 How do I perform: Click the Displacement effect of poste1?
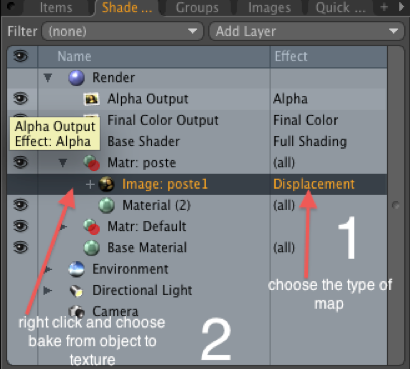click(314, 184)
